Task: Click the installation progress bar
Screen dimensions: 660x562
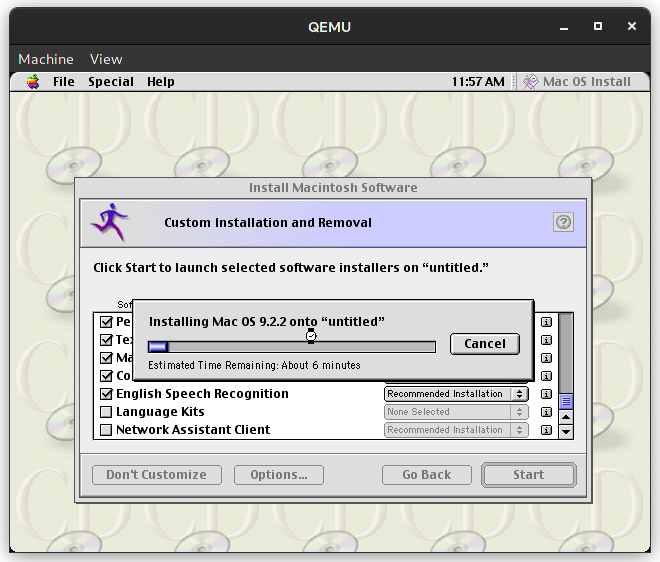Action: click(x=292, y=347)
